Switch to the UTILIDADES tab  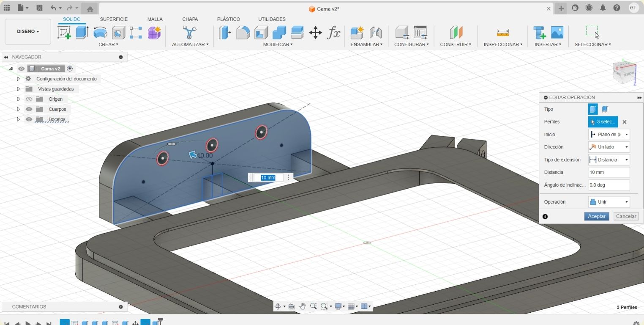pyautogui.click(x=272, y=19)
